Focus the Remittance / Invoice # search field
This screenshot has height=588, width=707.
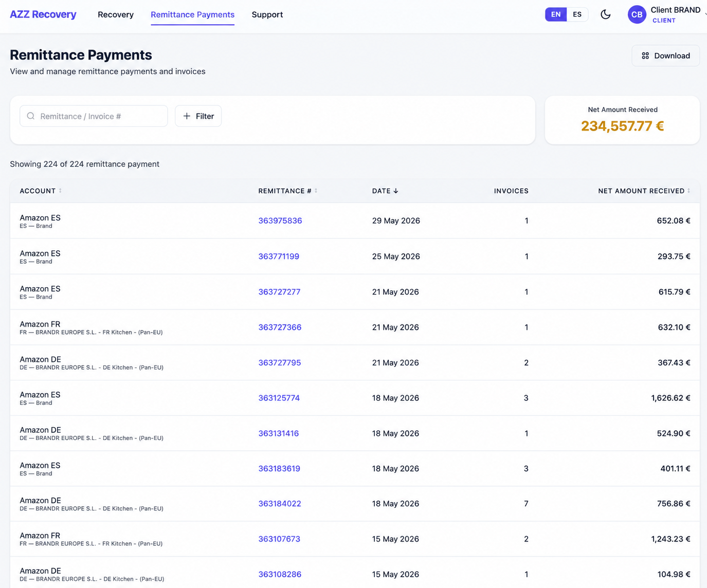(94, 116)
